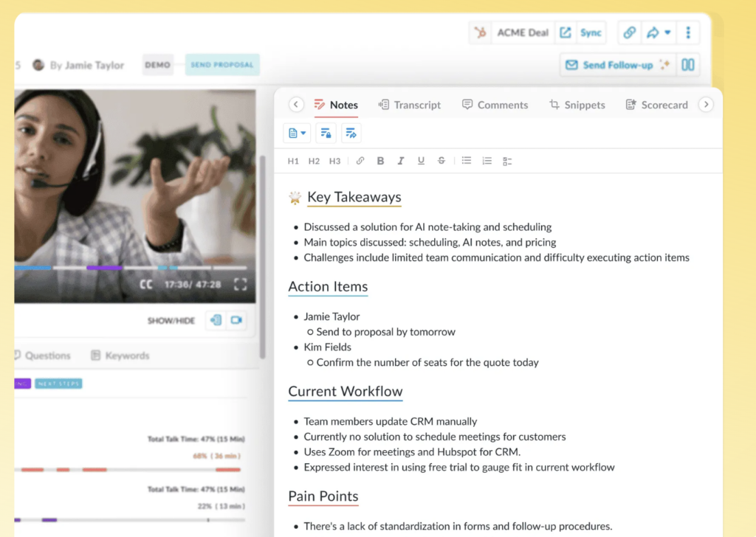Select the SEND PROPOSAL stage tag

coord(221,65)
